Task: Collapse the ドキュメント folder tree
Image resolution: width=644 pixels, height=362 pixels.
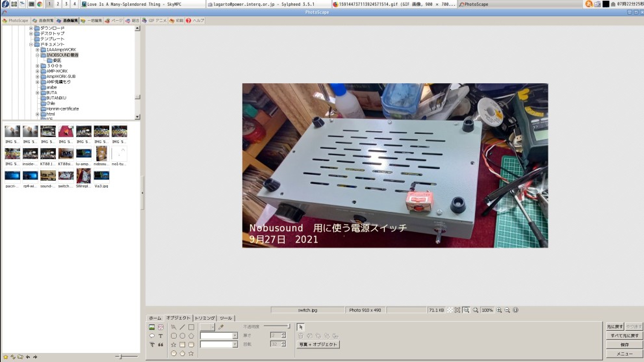Action: click(31, 44)
